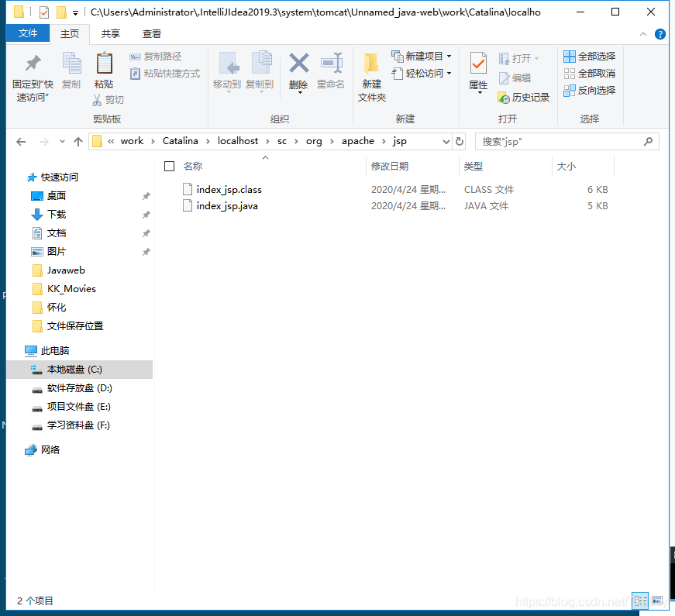
Task: Switch to details view icon in status bar
Action: click(640, 601)
